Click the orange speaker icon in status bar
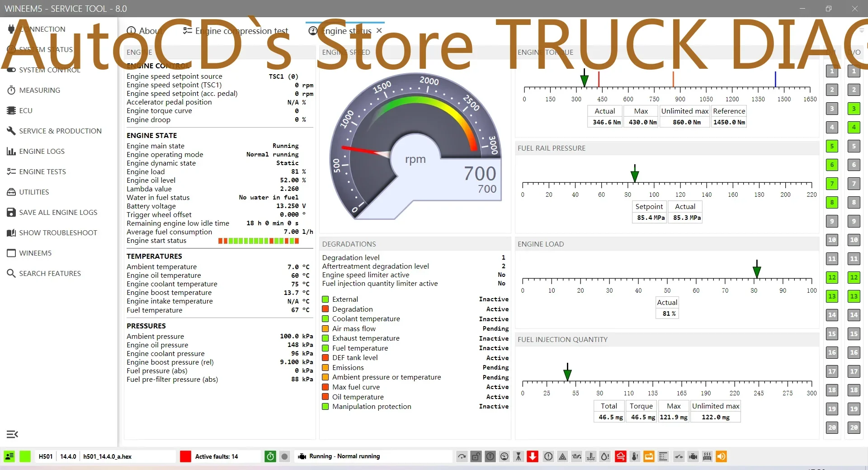 722,456
